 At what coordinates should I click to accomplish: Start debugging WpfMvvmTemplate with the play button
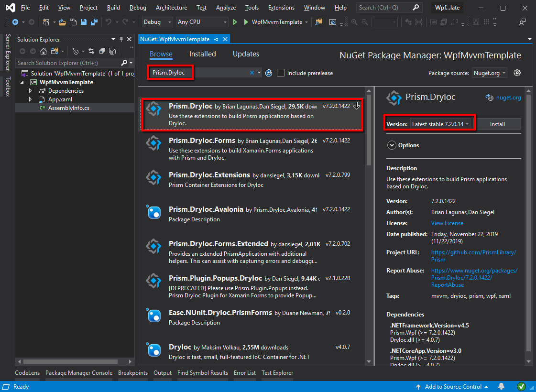coord(246,22)
